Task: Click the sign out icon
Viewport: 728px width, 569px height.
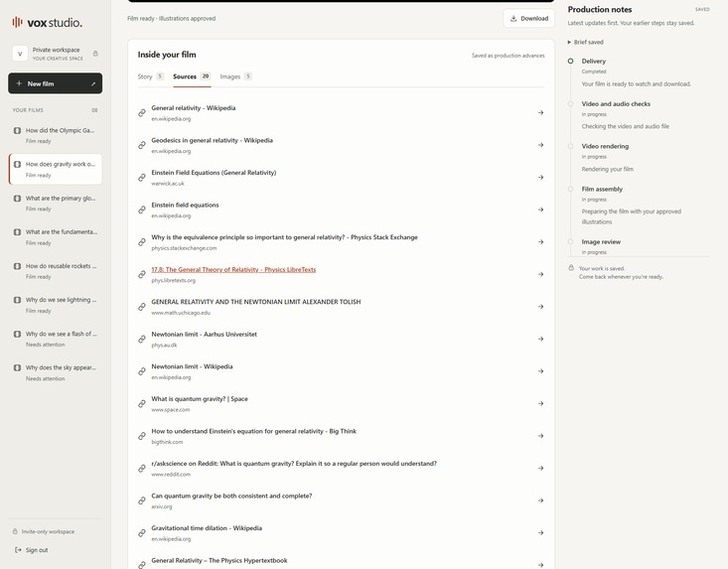Action: [x=18, y=550]
